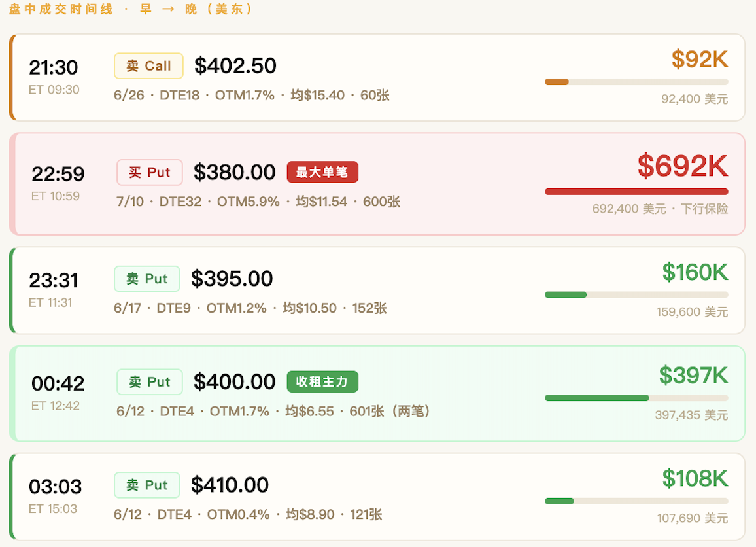
Task: Select the strike price $402.50
Action: (x=235, y=65)
